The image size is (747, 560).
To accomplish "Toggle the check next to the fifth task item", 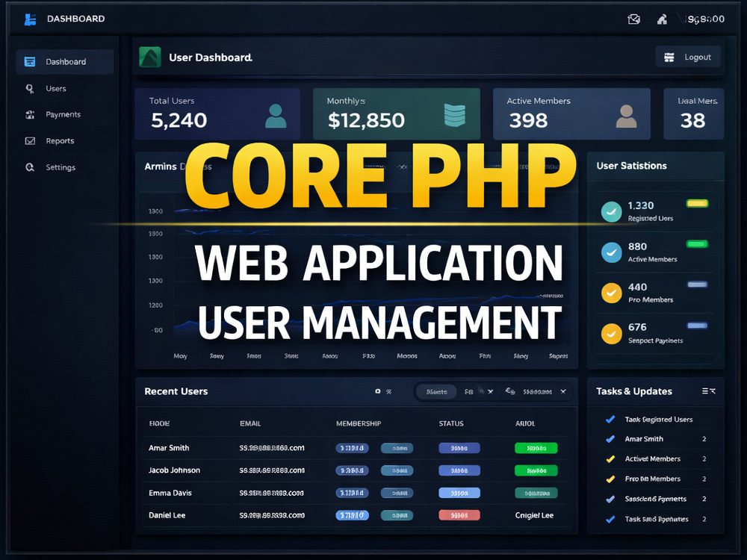I will pyautogui.click(x=610, y=499).
